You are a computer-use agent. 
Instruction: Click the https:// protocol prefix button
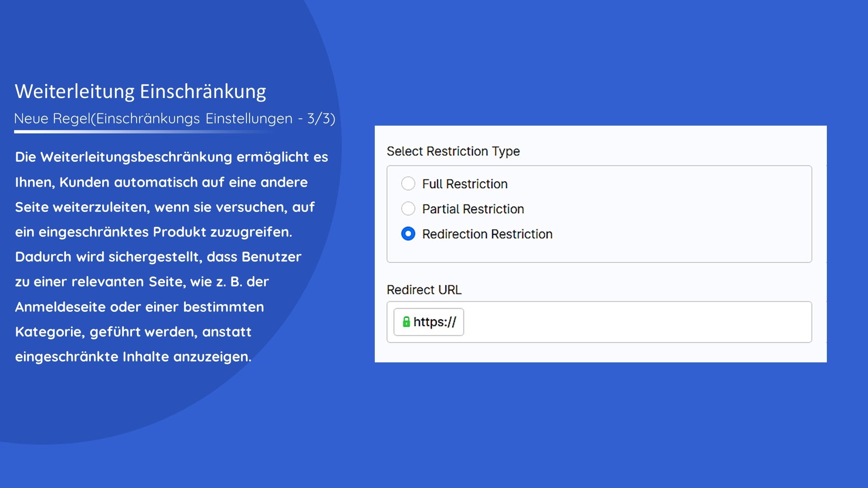pos(429,322)
